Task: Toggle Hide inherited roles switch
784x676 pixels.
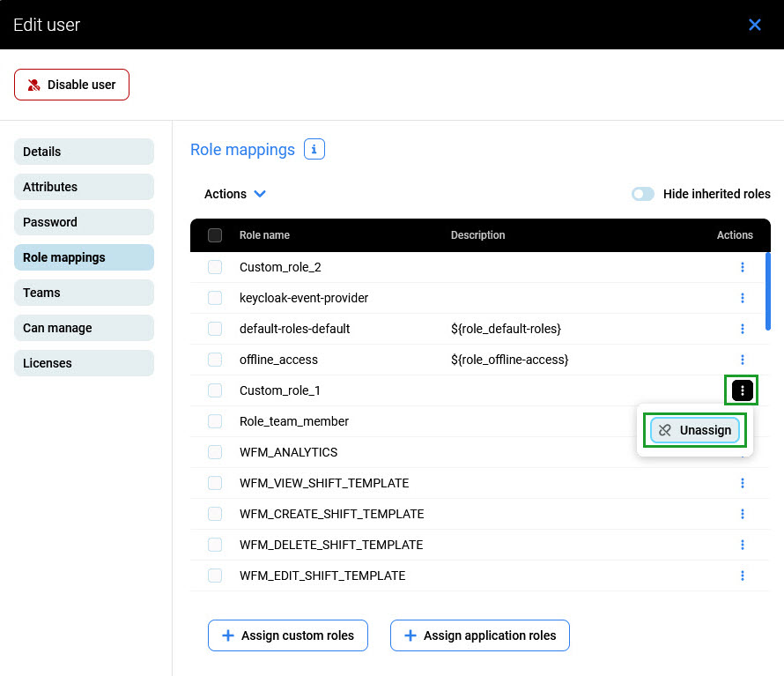Action: point(643,194)
